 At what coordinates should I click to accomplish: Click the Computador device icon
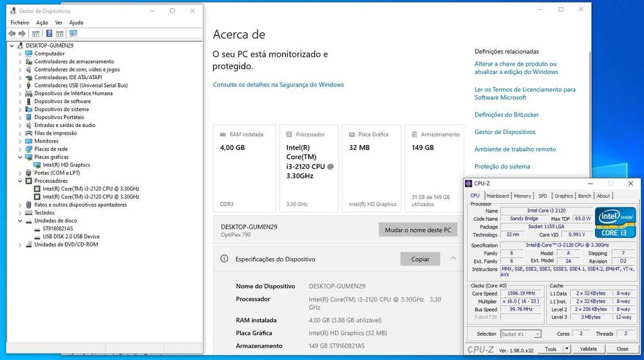pyautogui.click(x=29, y=53)
